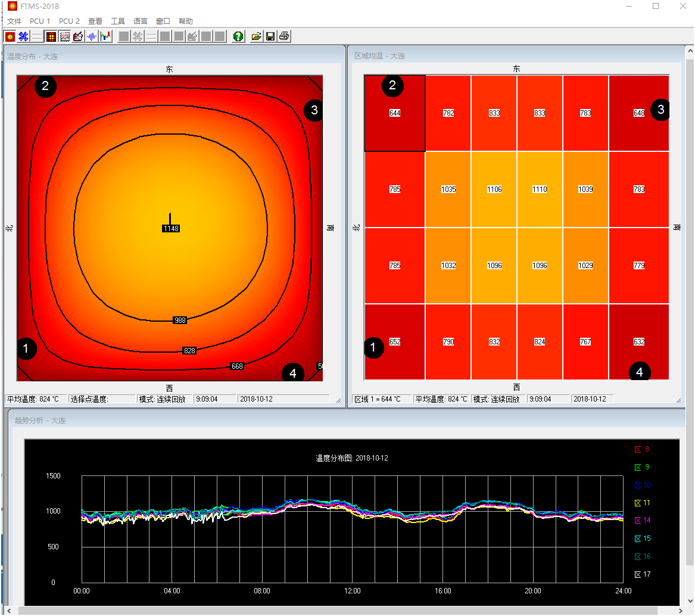The image size is (695, 616).
Task: Click the 1148 center temperature label
Action: point(171,228)
